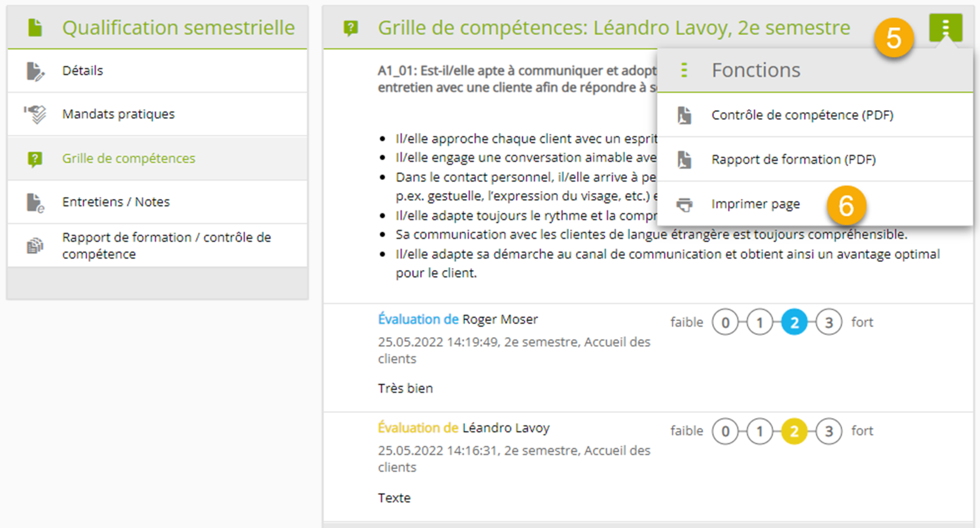Click the PDF icon beside Contrôle de compétence
This screenshot has width=980, height=528.
[x=684, y=116]
